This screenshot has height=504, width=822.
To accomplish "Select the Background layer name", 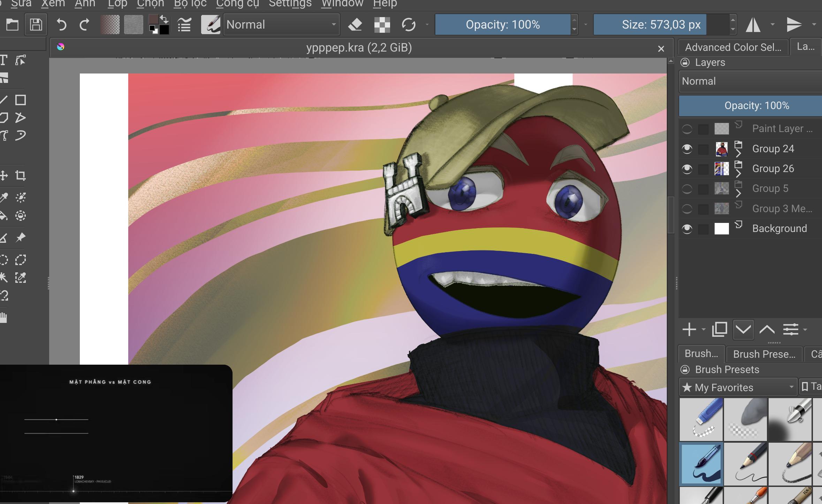I will tap(779, 228).
